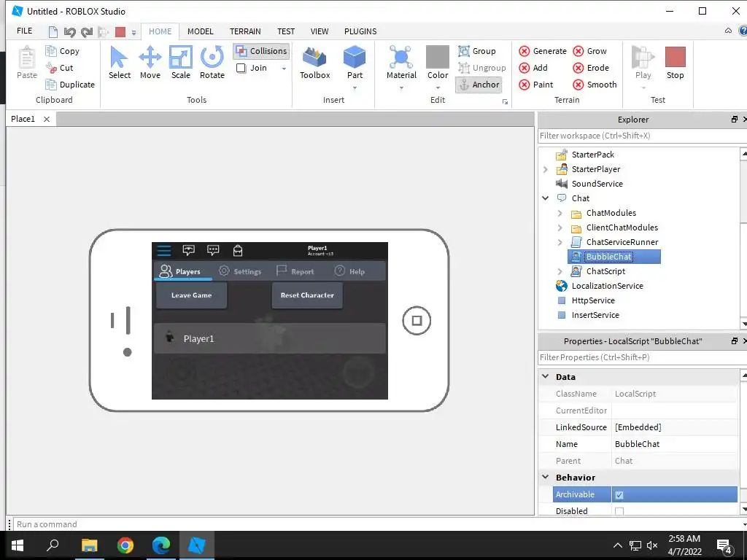
Task: Click the Smooth terrain tool
Action: (595, 85)
